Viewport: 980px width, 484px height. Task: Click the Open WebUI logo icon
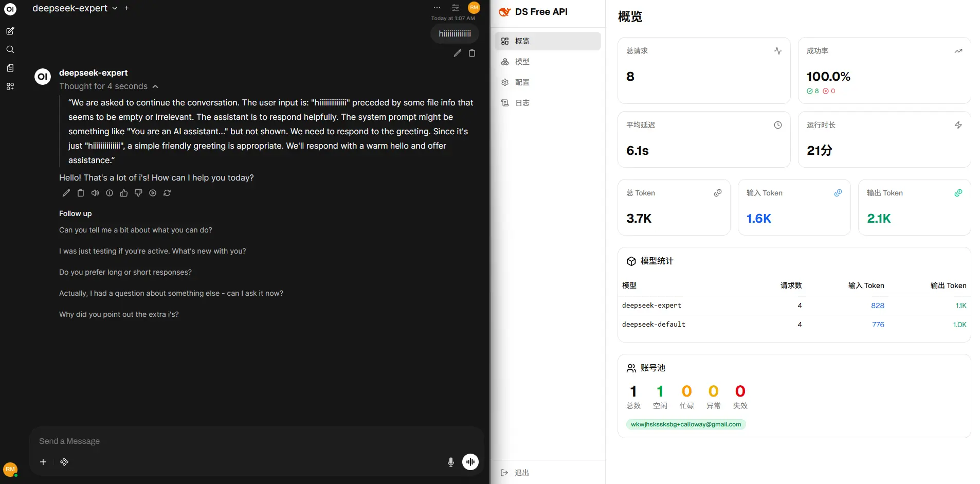(10, 9)
